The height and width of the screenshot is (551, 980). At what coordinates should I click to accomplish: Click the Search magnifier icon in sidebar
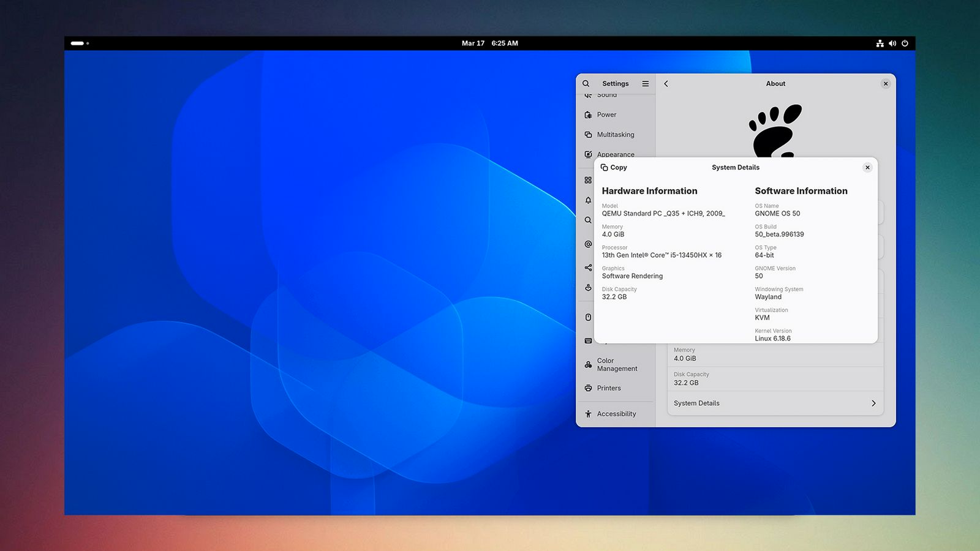pos(588,220)
